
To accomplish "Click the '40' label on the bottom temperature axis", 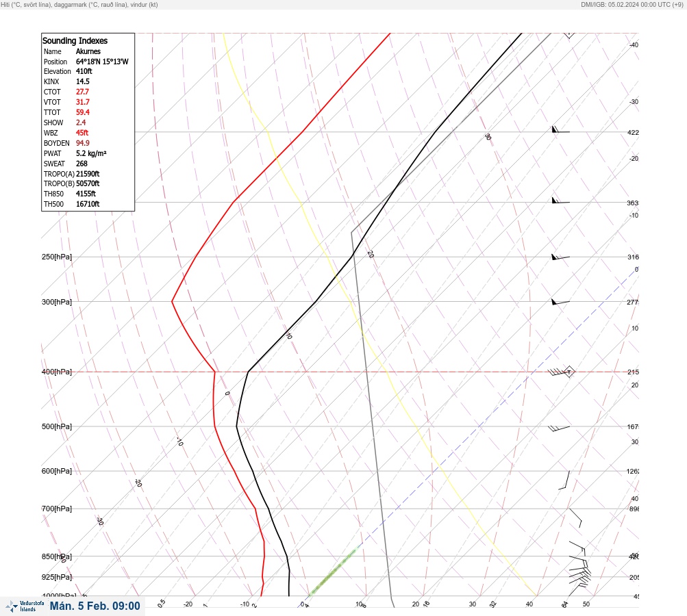I will click(529, 604).
